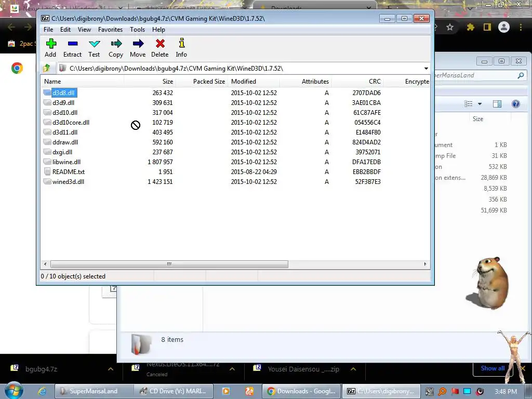This screenshot has width=532, height=399.
Task: Click the Chrome shortcut icon on page
Action: click(17, 68)
